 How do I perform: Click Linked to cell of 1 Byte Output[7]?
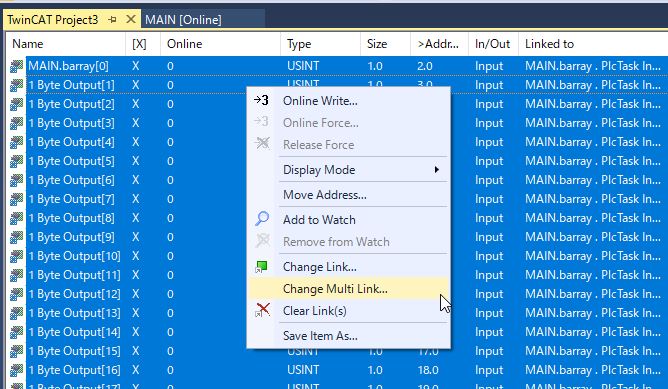(x=593, y=199)
